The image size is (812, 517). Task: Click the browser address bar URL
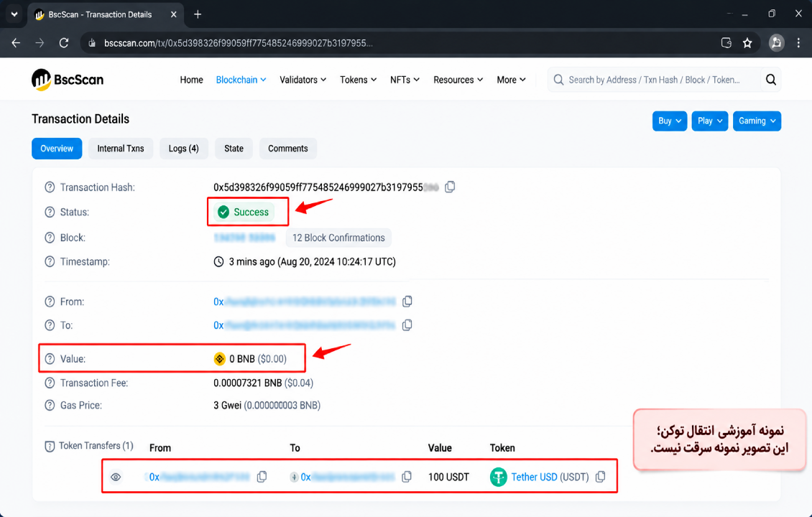239,43
